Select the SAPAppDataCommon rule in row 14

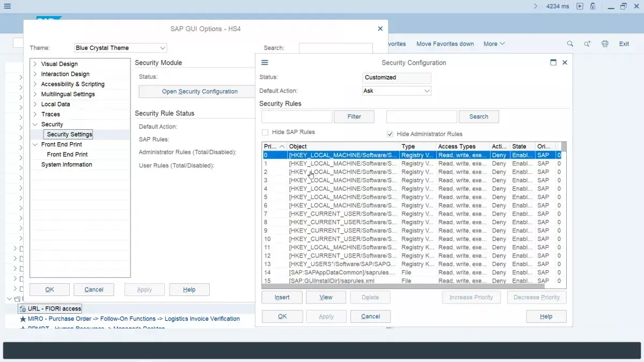click(411, 272)
